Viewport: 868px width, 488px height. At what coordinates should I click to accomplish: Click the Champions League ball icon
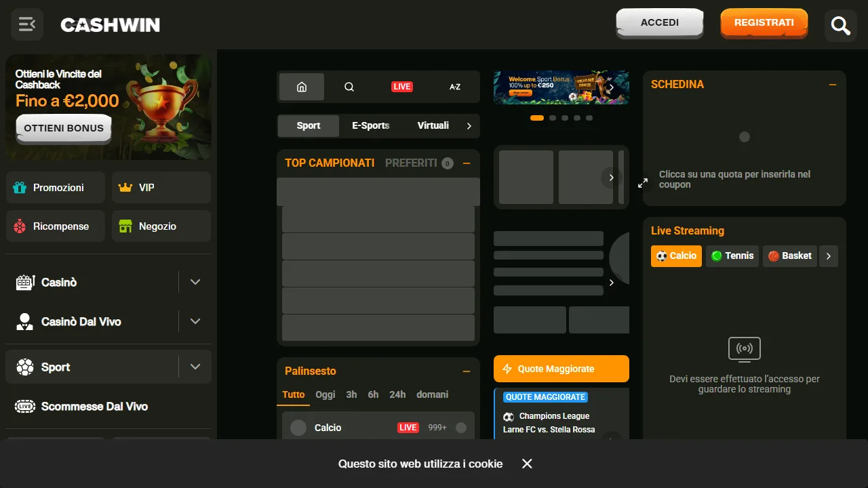pyautogui.click(x=509, y=416)
